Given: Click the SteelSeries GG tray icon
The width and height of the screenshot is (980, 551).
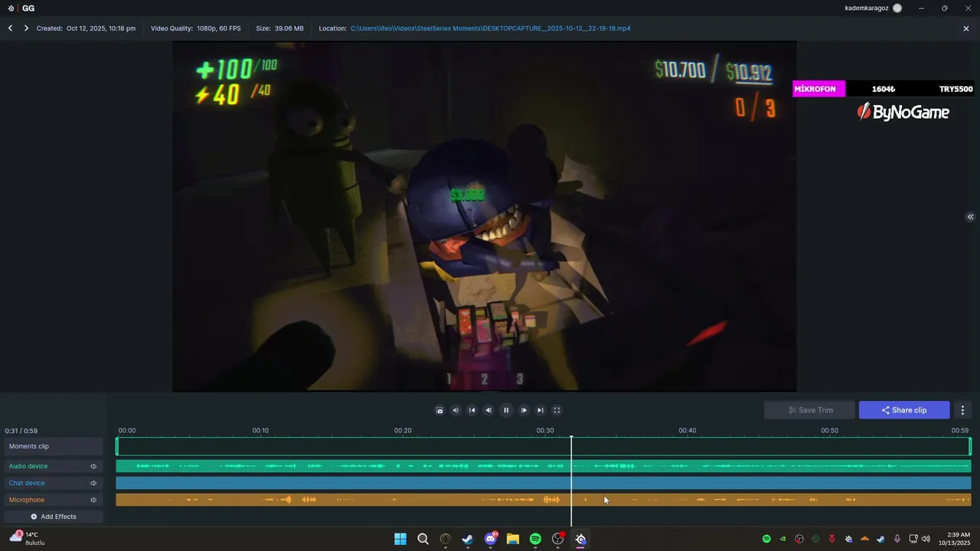Looking at the screenshot, I should [848, 539].
